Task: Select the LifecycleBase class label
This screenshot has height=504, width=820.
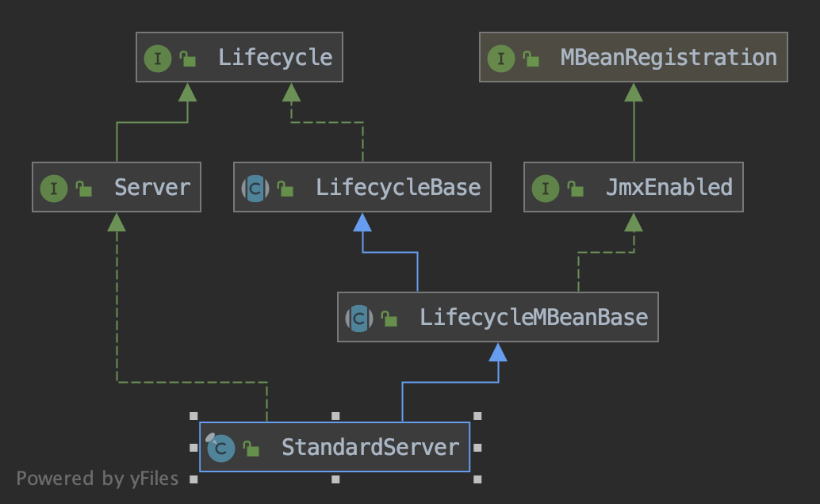Action: [398, 188]
